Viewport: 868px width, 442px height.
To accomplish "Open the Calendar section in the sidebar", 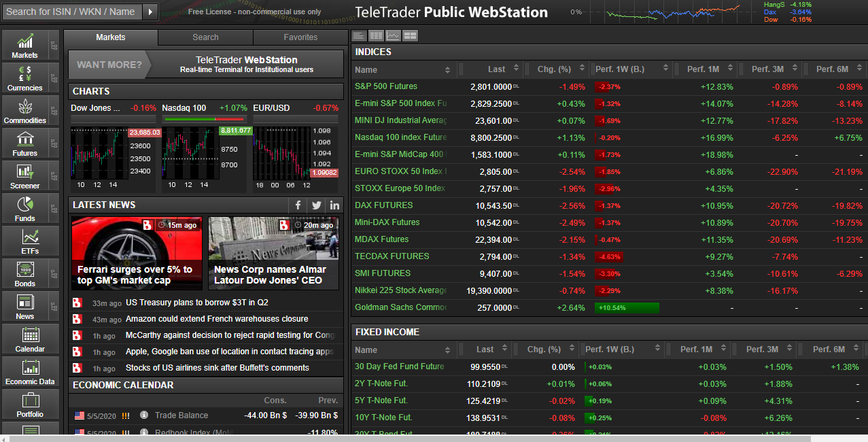I will pos(30,339).
